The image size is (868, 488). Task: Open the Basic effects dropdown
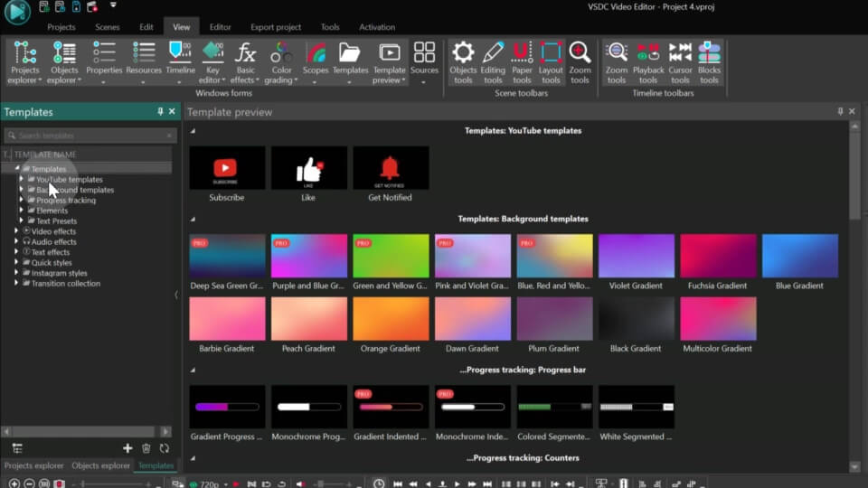[x=245, y=61]
